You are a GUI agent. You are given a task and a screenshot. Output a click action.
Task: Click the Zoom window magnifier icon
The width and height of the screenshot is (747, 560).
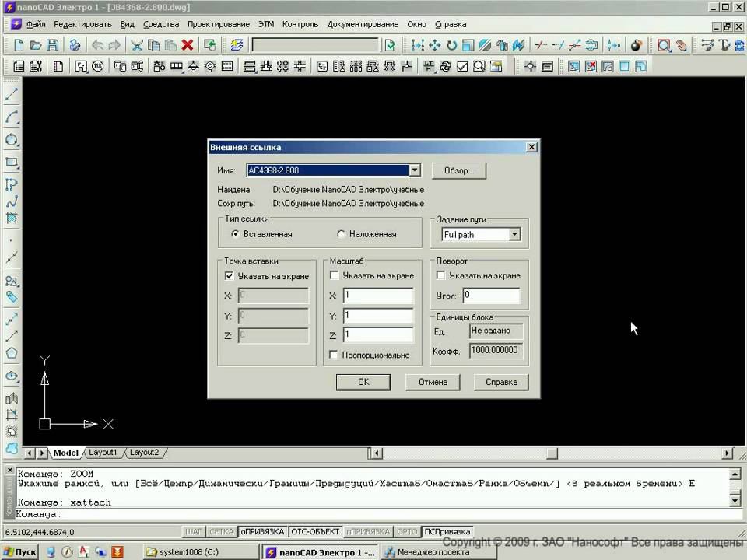(x=663, y=45)
